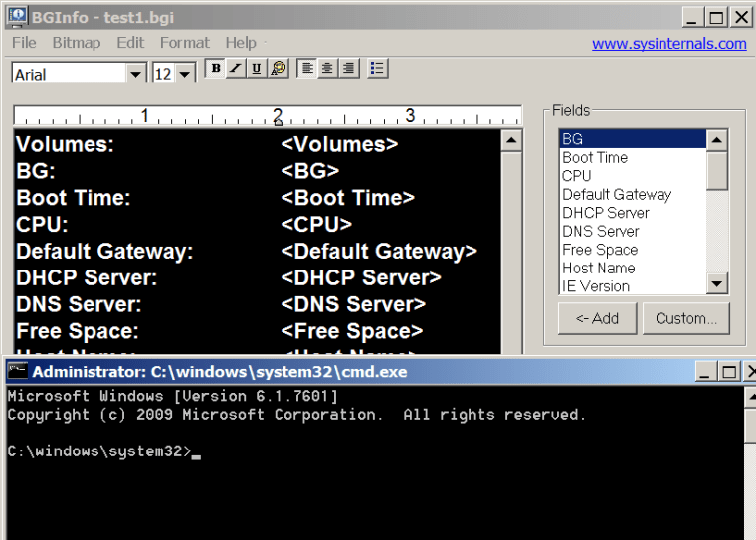
Task: Click the <BG> placeholder in the editor
Action: (310, 171)
